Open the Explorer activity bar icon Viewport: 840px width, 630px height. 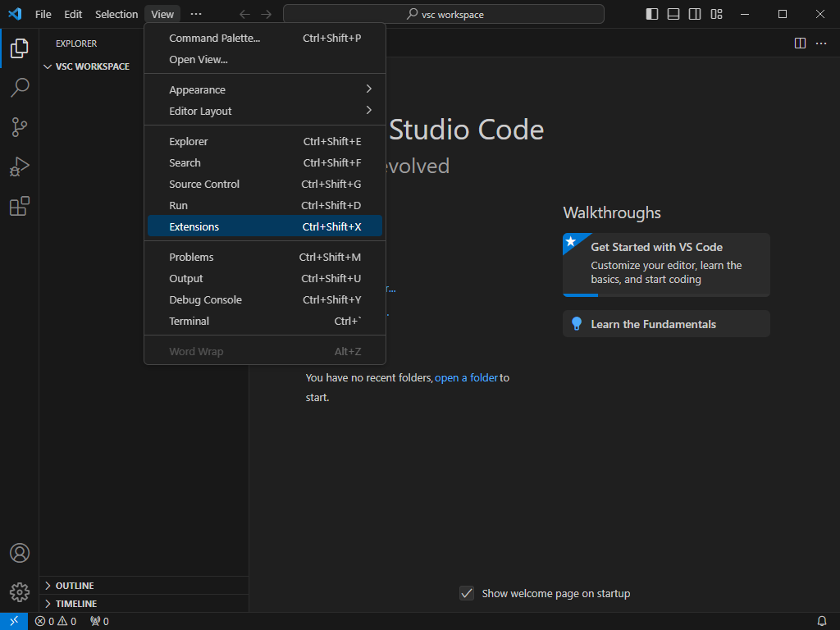click(20, 48)
